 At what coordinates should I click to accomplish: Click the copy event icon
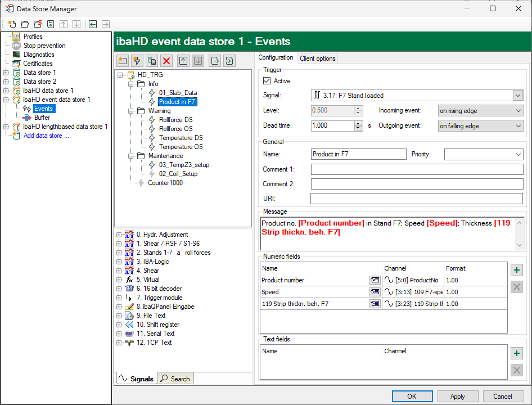pos(151,61)
